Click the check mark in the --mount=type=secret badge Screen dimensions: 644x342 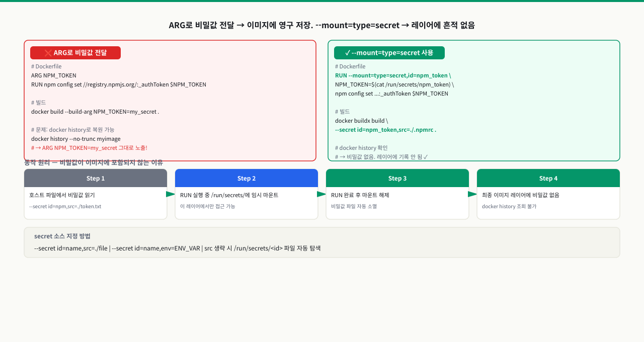(x=348, y=53)
